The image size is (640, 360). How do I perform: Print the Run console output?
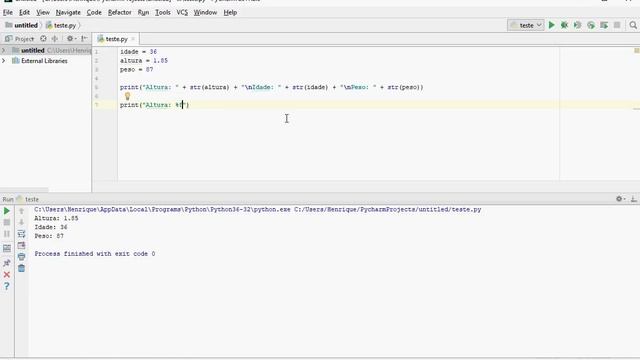[x=21, y=257]
